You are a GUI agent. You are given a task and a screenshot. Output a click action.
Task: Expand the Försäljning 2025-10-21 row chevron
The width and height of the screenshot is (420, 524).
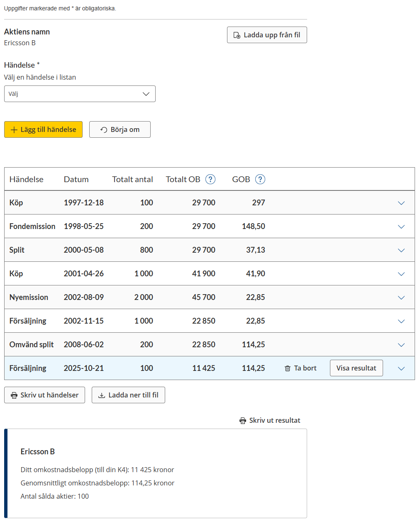pos(401,368)
